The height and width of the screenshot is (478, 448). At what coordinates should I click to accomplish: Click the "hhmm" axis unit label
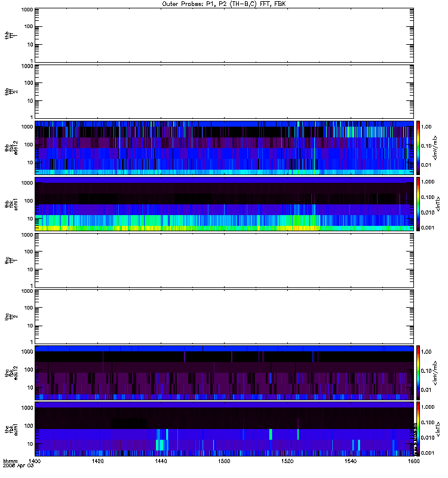(10, 461)
